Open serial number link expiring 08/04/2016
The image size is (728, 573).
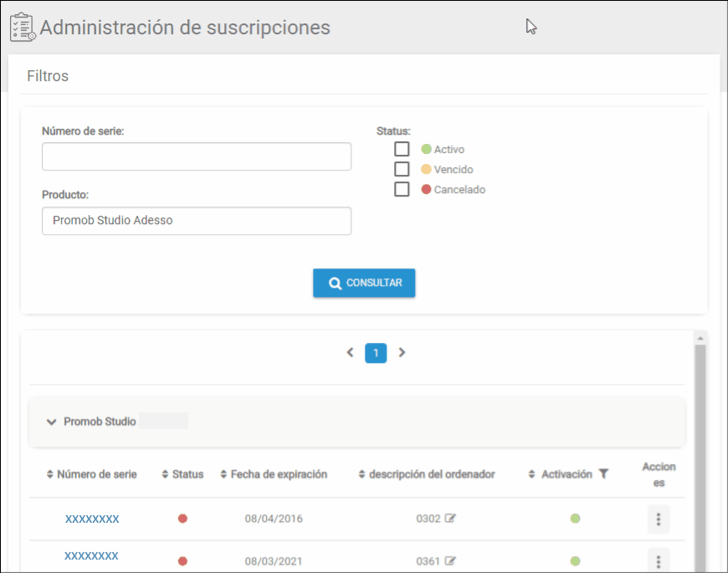92,519
